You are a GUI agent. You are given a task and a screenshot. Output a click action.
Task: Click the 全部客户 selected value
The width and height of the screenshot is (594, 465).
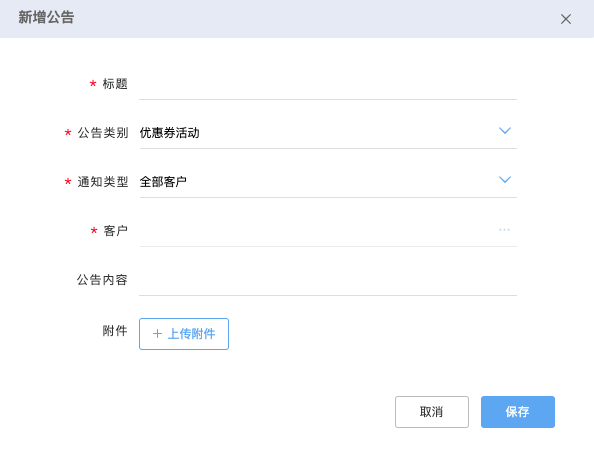point(163,182)
